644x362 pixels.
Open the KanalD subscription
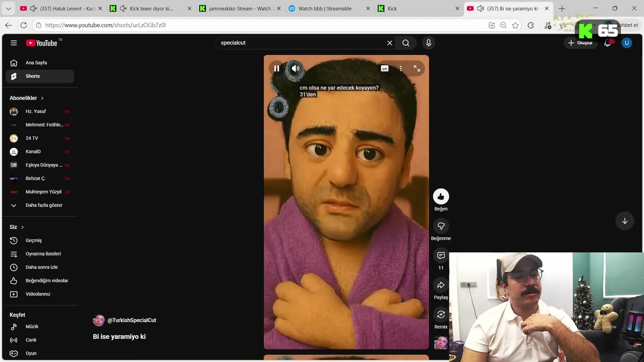[x=40, y=151]
